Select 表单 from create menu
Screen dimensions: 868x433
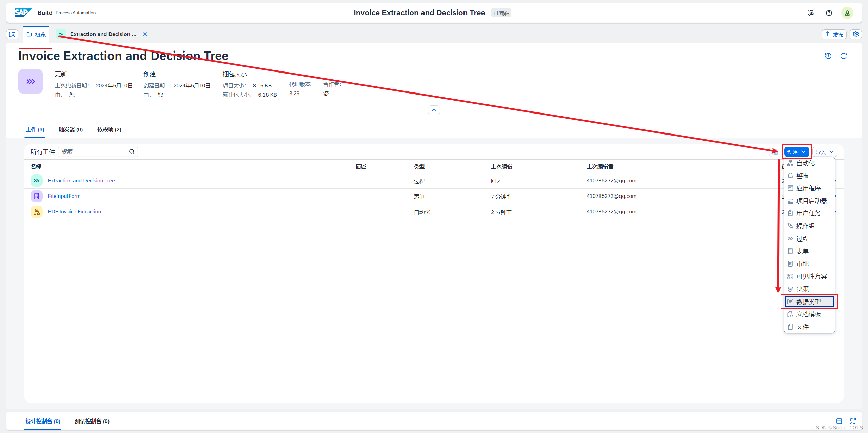click(809, 251)
